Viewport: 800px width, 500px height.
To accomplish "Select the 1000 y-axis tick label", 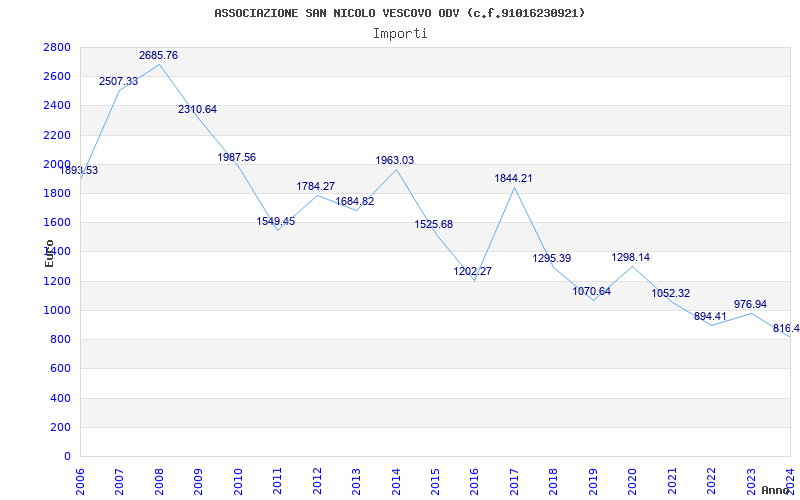I will coord(57,310).
